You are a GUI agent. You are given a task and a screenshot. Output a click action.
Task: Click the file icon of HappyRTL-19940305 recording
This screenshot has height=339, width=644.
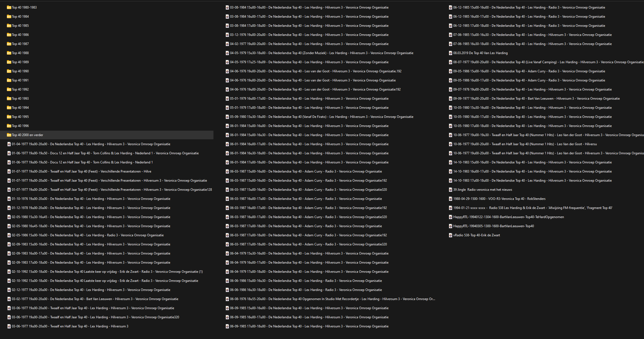pos(451,226)
